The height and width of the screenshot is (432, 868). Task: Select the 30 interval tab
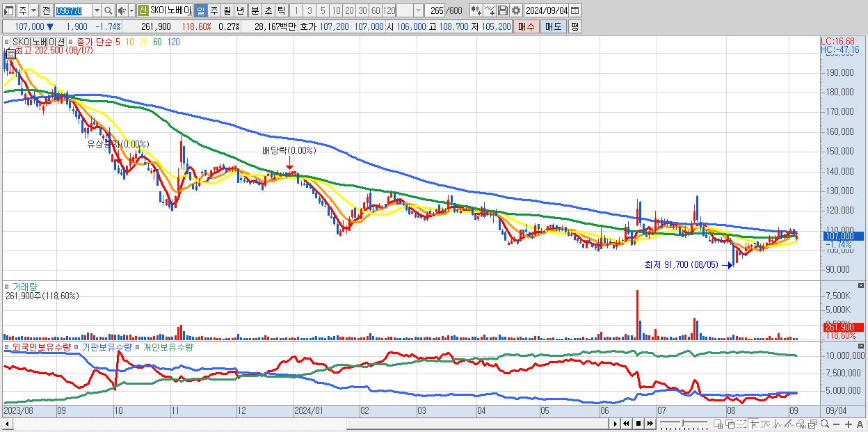(x=362, y=10)
